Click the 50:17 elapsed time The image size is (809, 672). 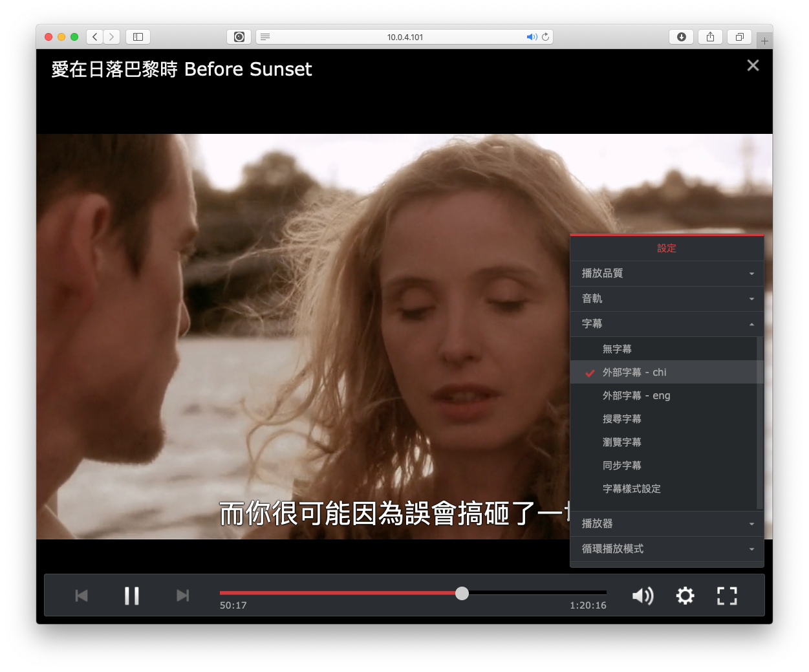(x=233, y=605)
